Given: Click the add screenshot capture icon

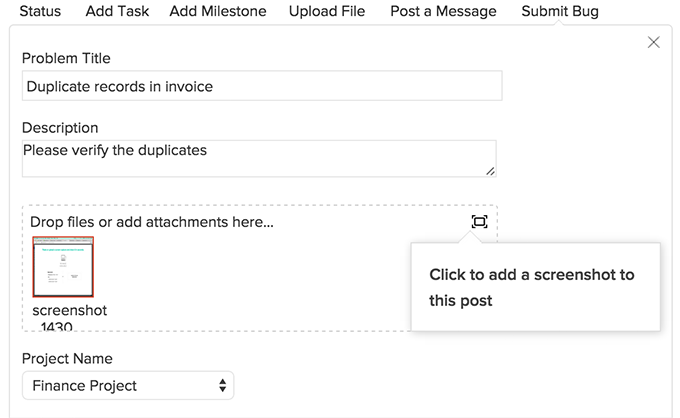Looking at the screenshot, I should [x=479, y=221].
